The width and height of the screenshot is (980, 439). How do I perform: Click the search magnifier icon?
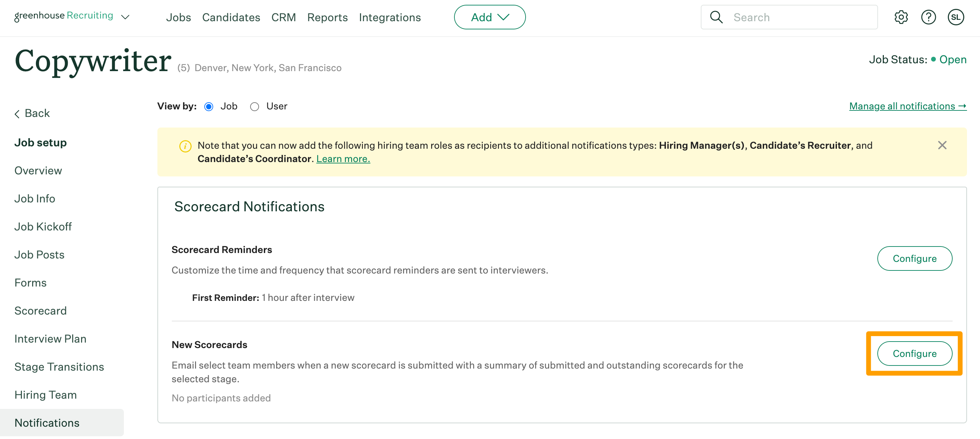716,17
